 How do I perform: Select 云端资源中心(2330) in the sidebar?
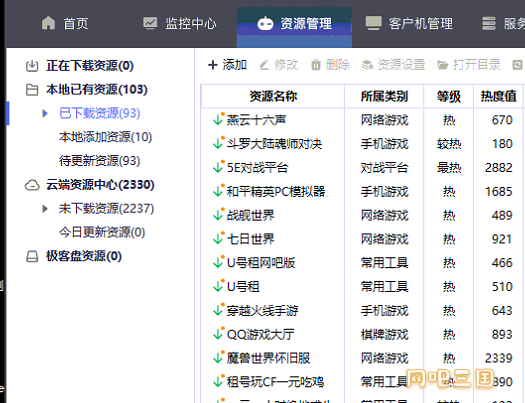[x=100, y=185]
